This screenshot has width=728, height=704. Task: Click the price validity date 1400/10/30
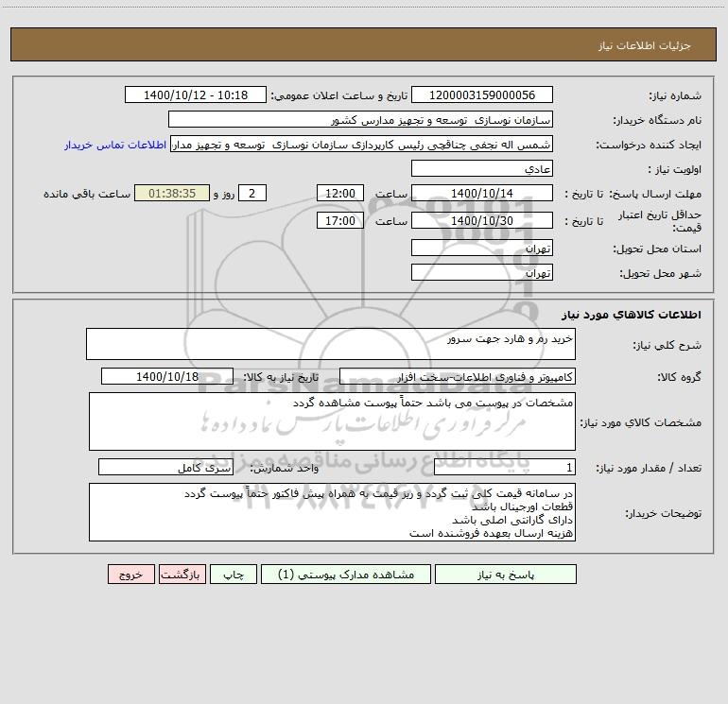pos(482,220)
